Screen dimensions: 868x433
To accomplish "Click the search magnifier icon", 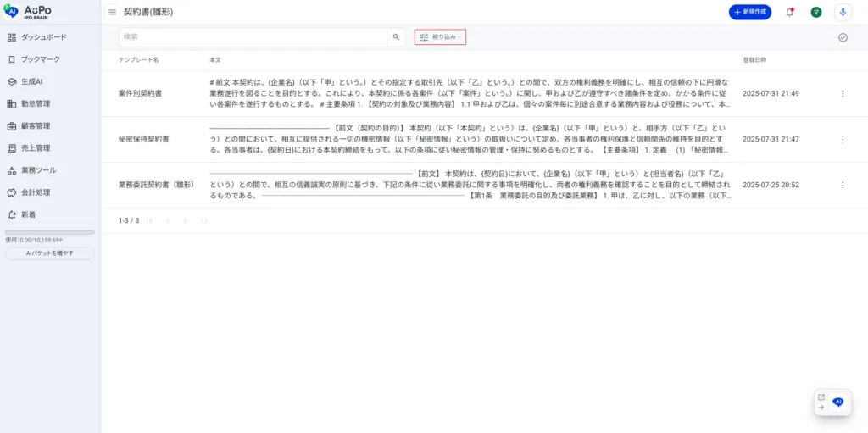I will [396, 37].
